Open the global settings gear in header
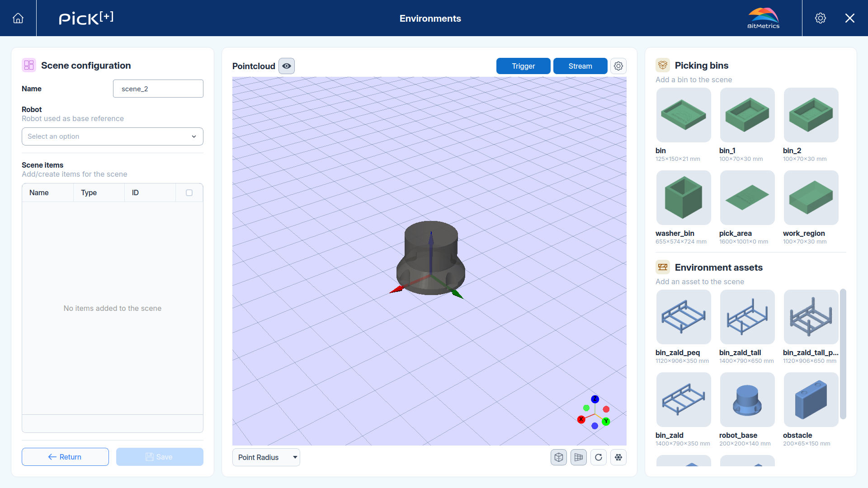Screen dimensions: 868x488 coord(821,18)
